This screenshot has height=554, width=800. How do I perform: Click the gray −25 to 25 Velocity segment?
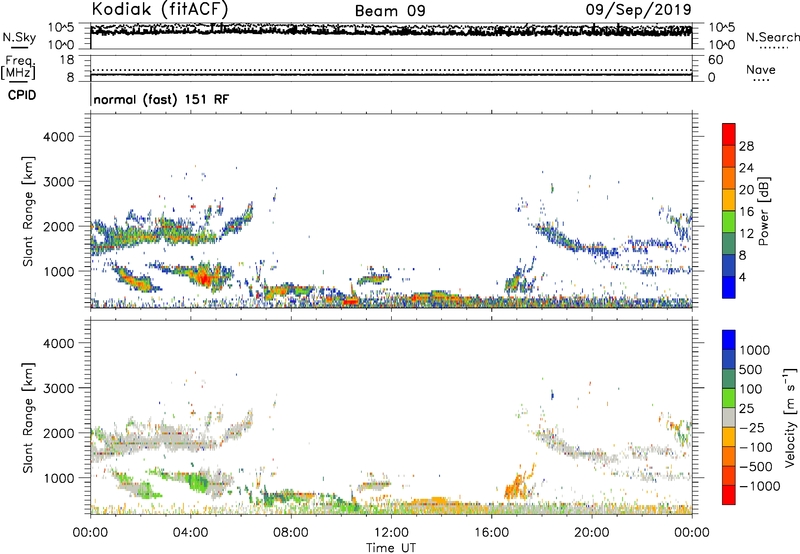click(x=729, y=417)
